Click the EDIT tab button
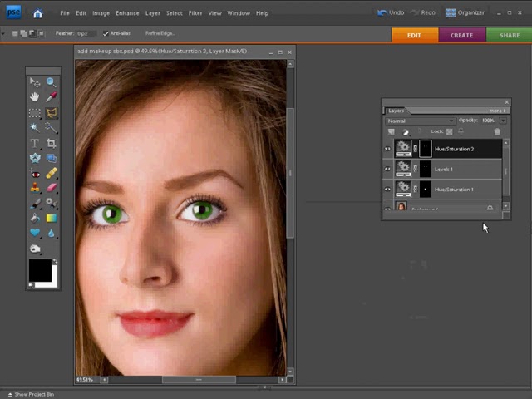Screen dimensions: 532x399 (415, 35)
